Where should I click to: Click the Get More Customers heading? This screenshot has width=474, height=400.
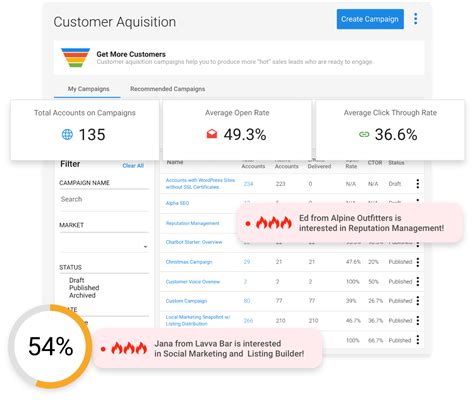click(131, 54)
